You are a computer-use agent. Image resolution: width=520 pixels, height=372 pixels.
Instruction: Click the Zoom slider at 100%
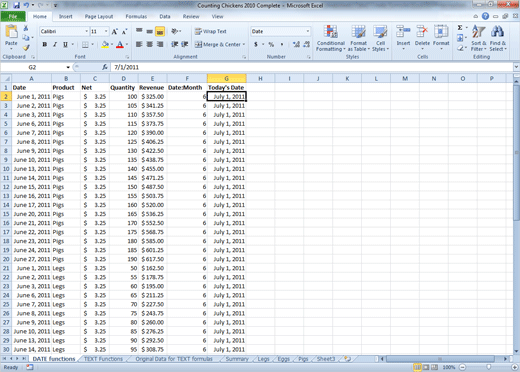point(489,367)
